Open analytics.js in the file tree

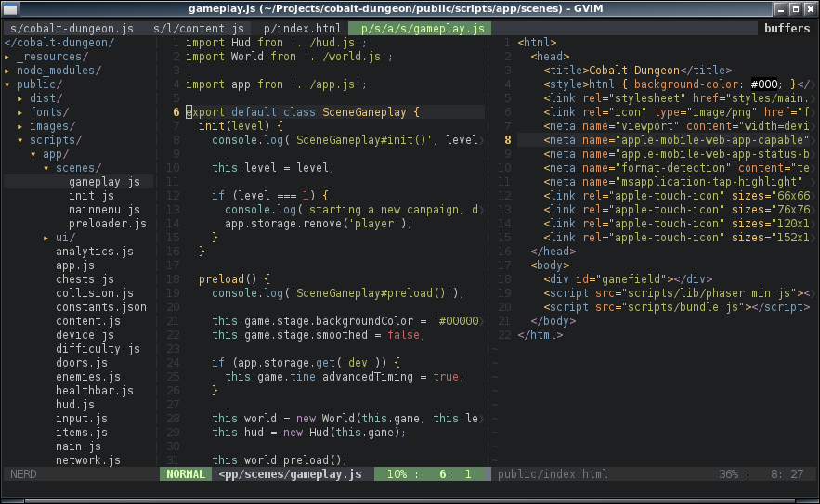[95, 252]
